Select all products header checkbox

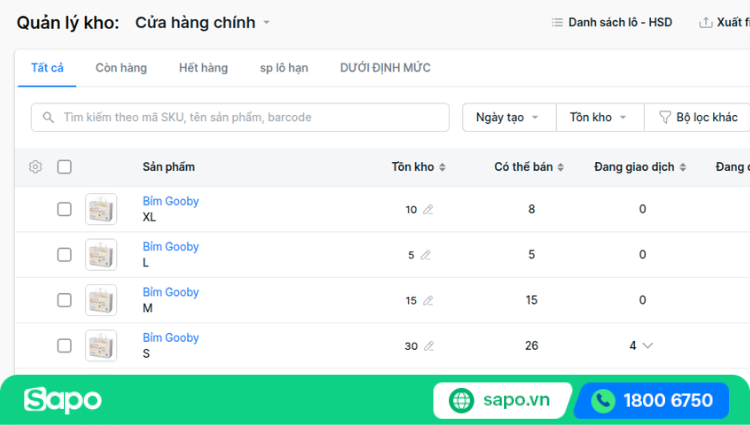click(x=64, y=167)
